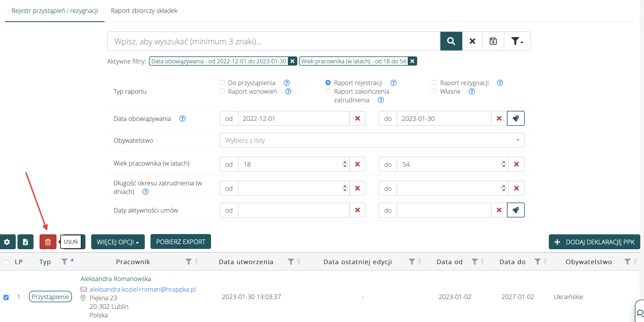Click the POBIERZ EXPORT button
This screenshot has height=322, width=644.
pos(181,242)
